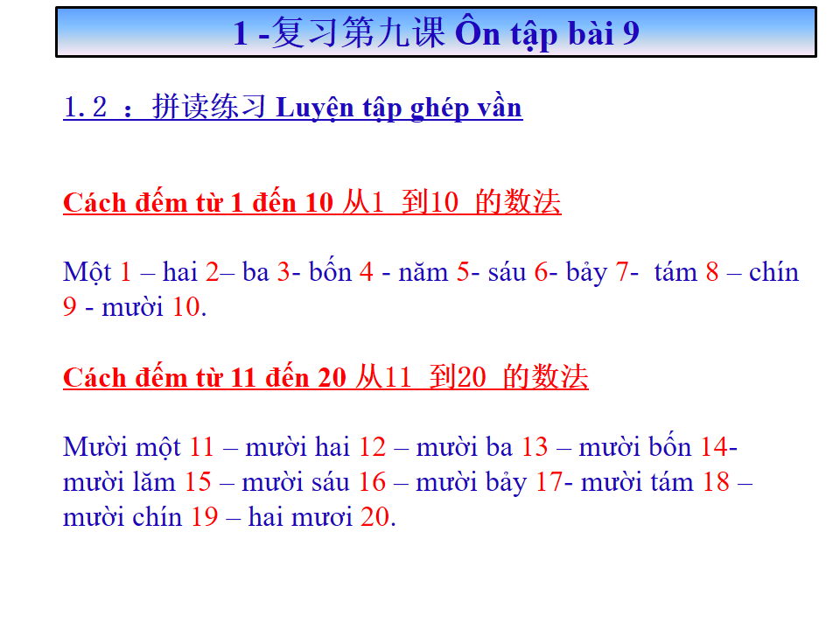Click the red heading "Cách đếm từ 1 đến 10"
The width and height of the screenshot is (840, 630).
198,203
